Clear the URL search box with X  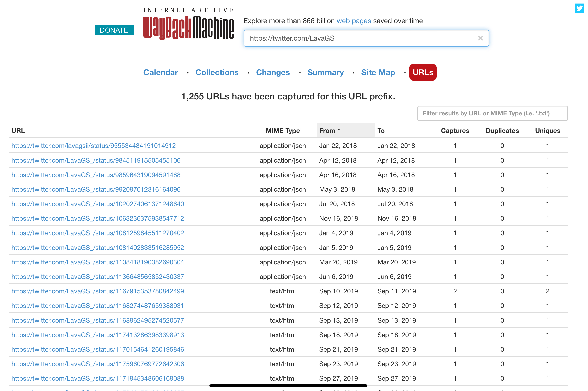(x=480, y=38)
